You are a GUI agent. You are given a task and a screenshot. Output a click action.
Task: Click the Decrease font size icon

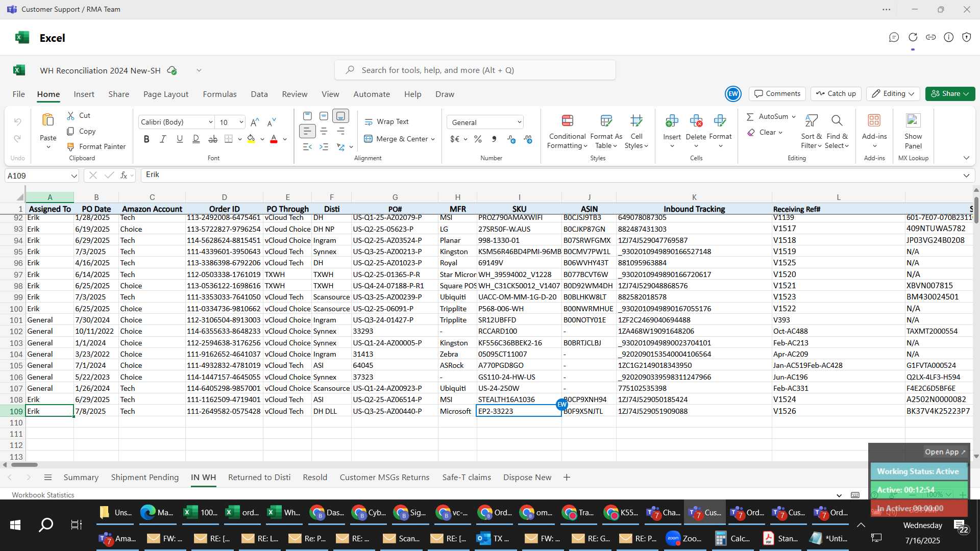(x=272, y=122)
